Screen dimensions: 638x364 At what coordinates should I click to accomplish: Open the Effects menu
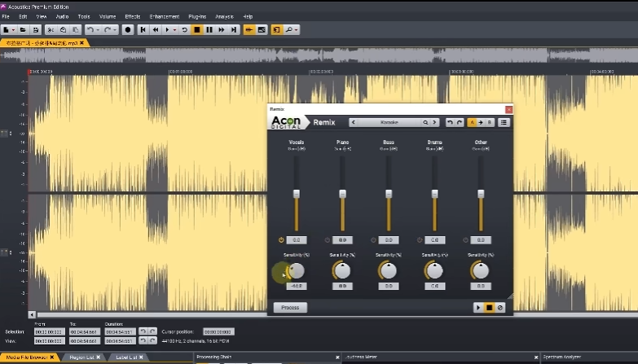point(132,16)
